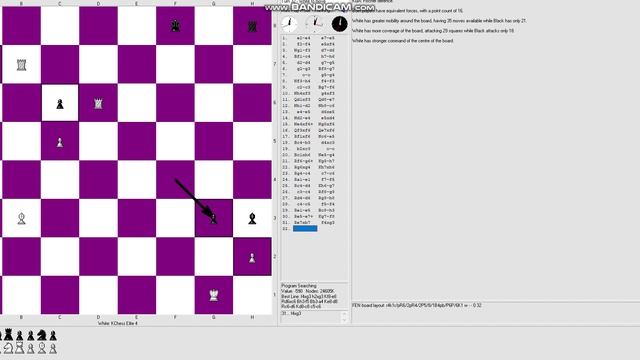Click the highlighted move 32 entry
This screenshot has width=640, height=360.
coord(305,229)
